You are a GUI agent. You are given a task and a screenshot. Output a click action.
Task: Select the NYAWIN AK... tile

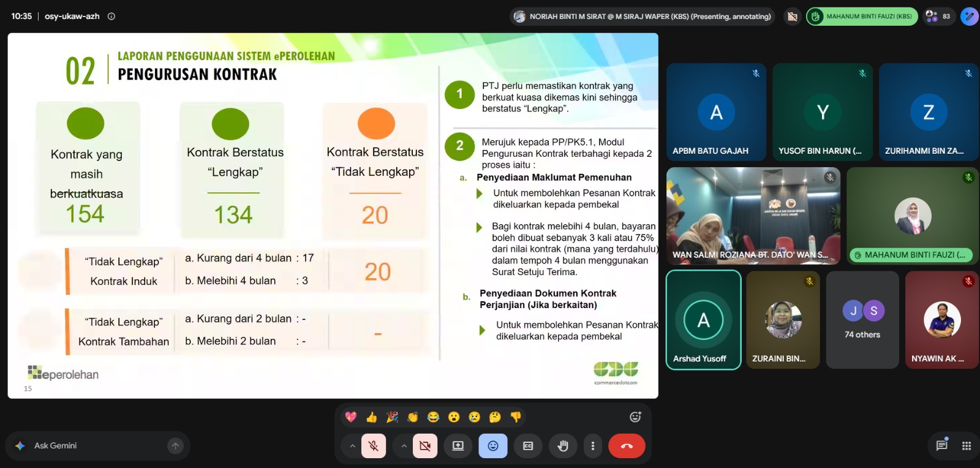point(942,320)
